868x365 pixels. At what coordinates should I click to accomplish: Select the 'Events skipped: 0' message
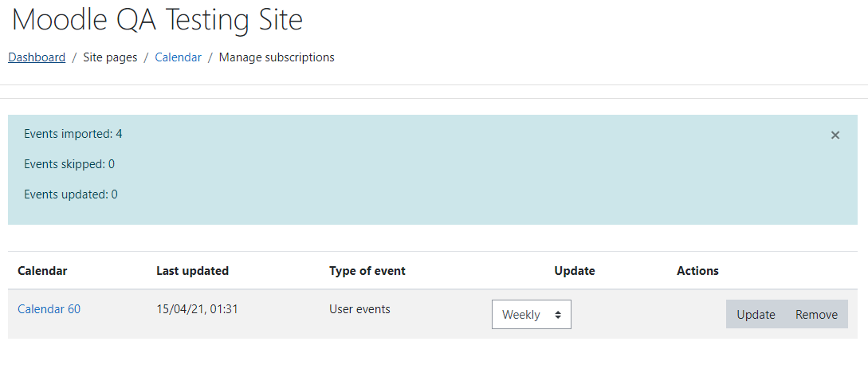pyautogui.click(x=70, y=164)
